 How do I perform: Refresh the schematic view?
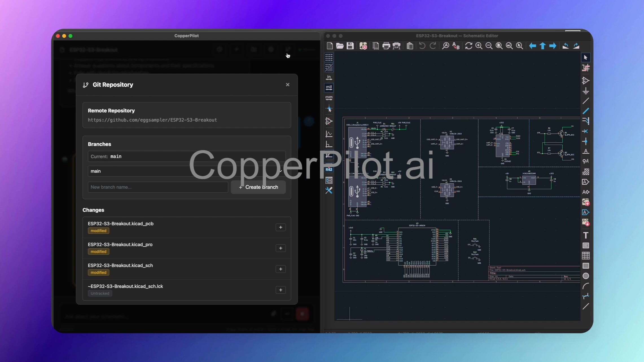click(x=468, y=46)
